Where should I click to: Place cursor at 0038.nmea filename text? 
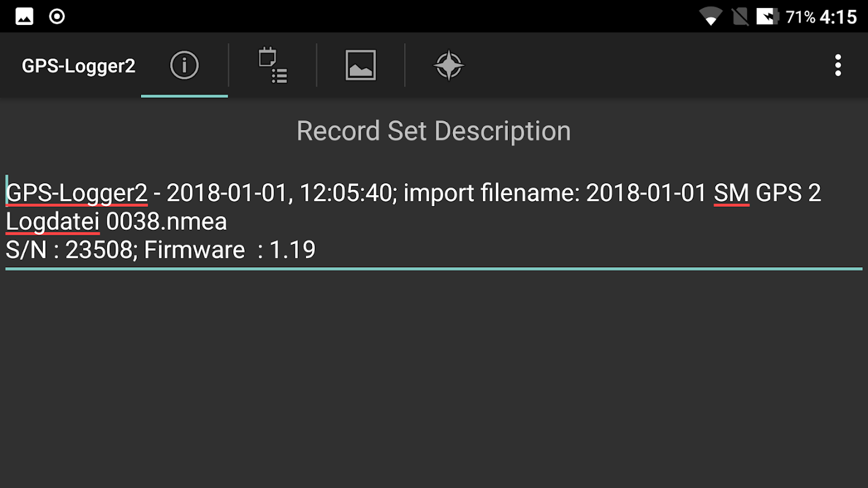click(x=166, y=221)
